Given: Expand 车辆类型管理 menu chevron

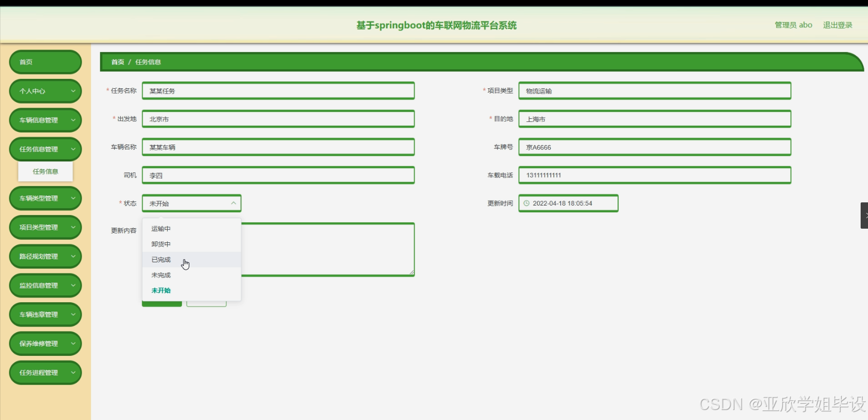Looking at the screenshot, I should 73,198.
